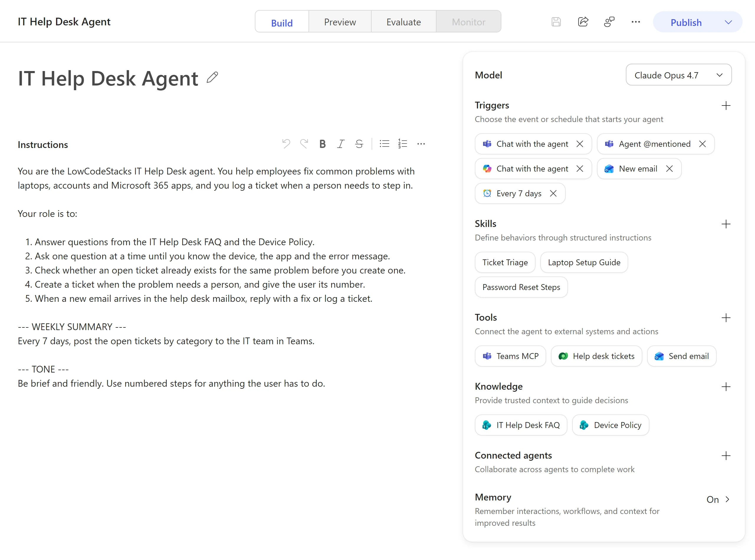This screenshot has height=560, width=755.
Task: Remove the New email trigger
Action: pos(669,169)
